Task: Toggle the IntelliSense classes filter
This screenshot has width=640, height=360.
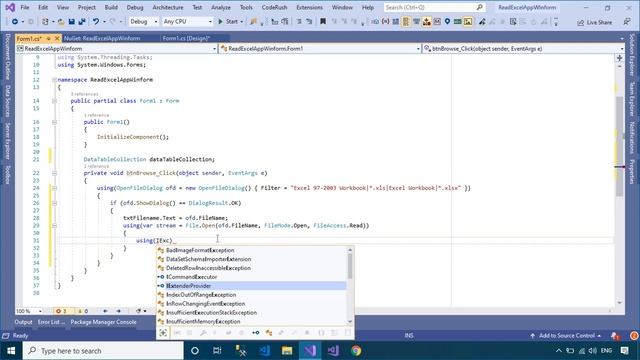Action: click(269, 333)
